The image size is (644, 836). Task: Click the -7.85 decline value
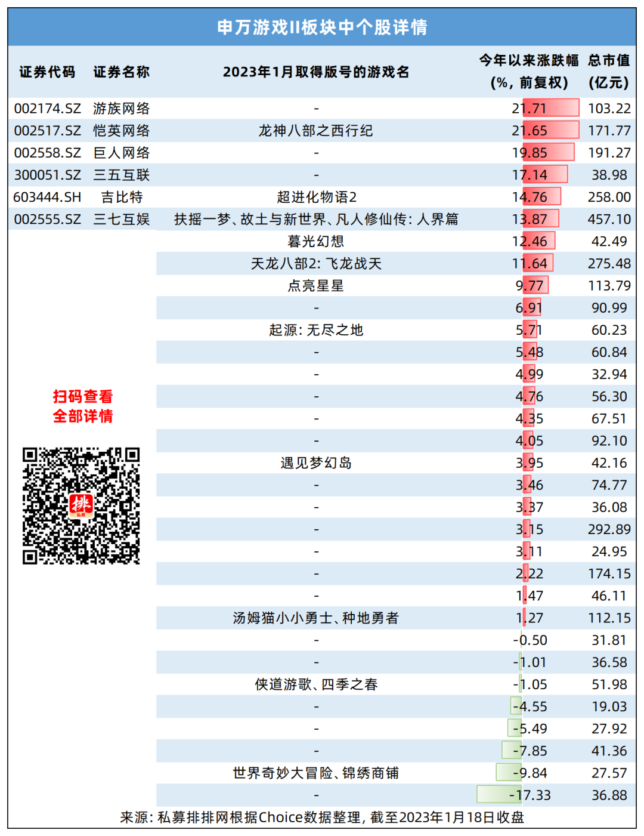pyautogui.click(x=530, y=751)
